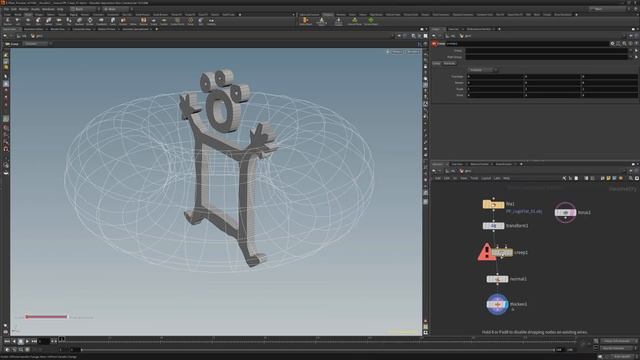The width and height of the screenshot is (640, 360).
Task: Open the File menu
Action: pos(6,9)
